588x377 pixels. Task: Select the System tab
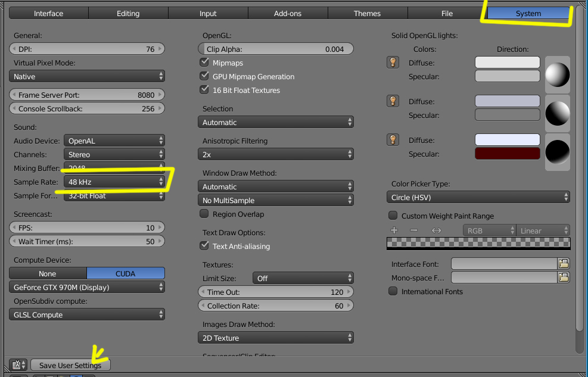[x=528, y=14]
